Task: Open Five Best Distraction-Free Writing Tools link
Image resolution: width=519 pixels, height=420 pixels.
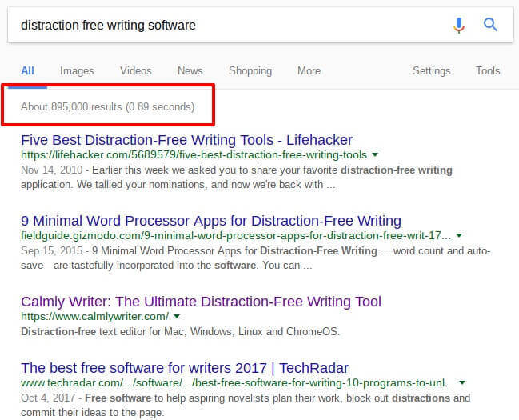Action: 186,140
